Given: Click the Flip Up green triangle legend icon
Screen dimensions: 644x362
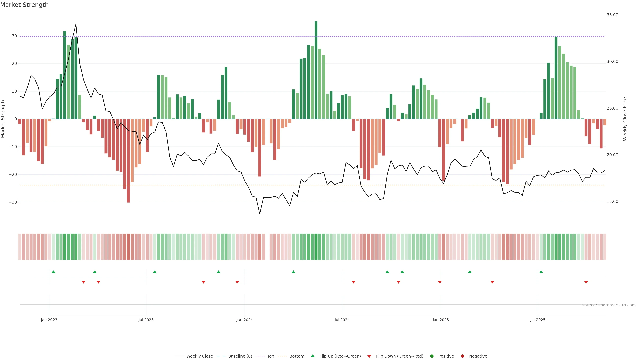Looking at the screenshot, I should [312, 356].
